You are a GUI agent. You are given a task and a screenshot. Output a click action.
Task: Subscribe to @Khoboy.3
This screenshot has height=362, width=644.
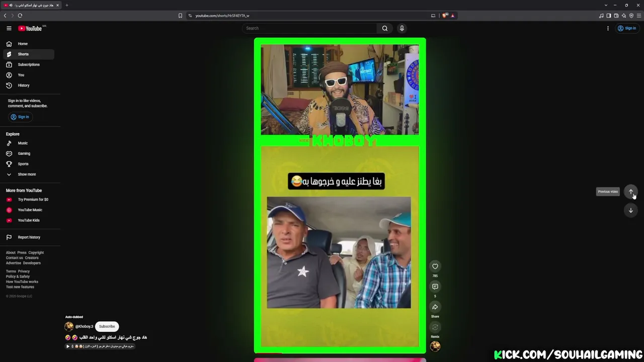coord(107,326)
